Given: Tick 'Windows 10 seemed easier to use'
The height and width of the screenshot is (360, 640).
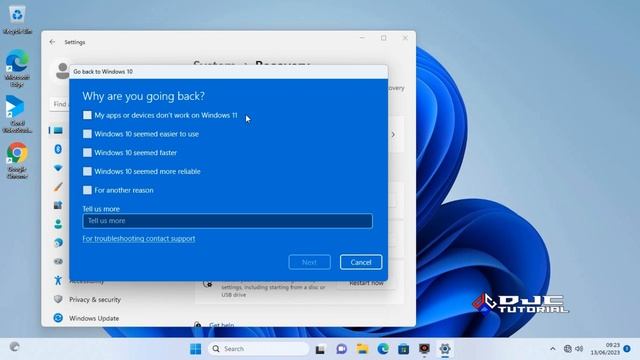Looking at the screenshot, I should pyautogui.click(x=87, y=134).
